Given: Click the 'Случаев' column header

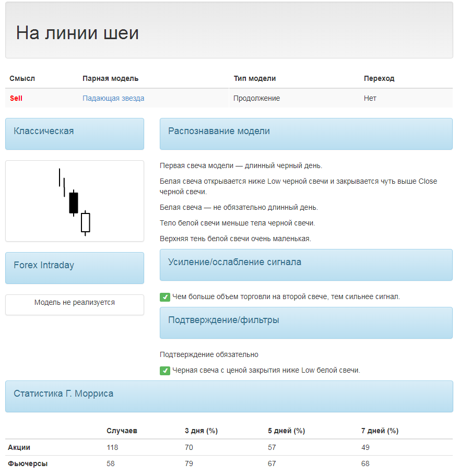Looking at the screenshot, I should point(122,431).
